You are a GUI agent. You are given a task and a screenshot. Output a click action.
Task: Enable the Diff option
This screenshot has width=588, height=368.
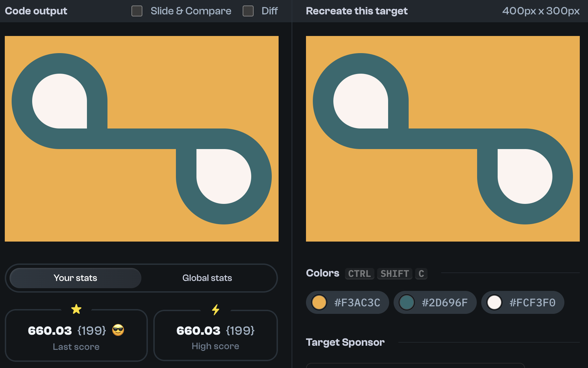pos(248,11)
